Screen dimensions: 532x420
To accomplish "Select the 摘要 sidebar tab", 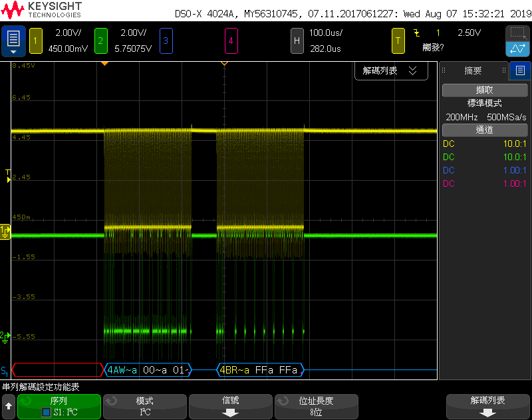I will [473, 70].
